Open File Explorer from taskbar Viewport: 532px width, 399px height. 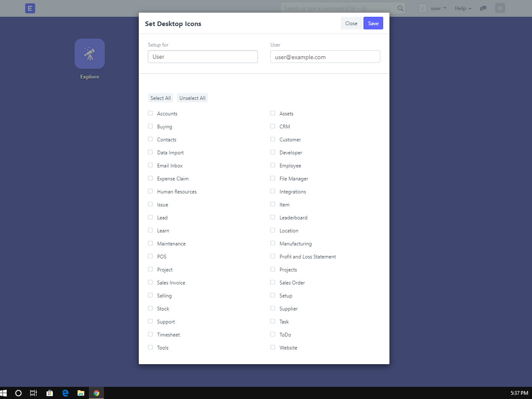point(81,393)
